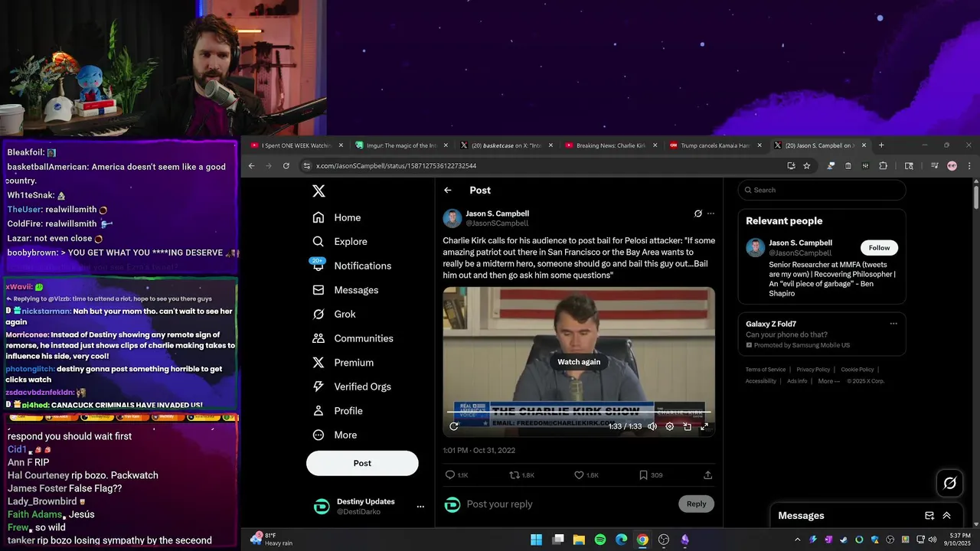The height and width of the screenshot is (551, 980).
Task: Go back with the arrow beside Post
Action: (448, 191)
